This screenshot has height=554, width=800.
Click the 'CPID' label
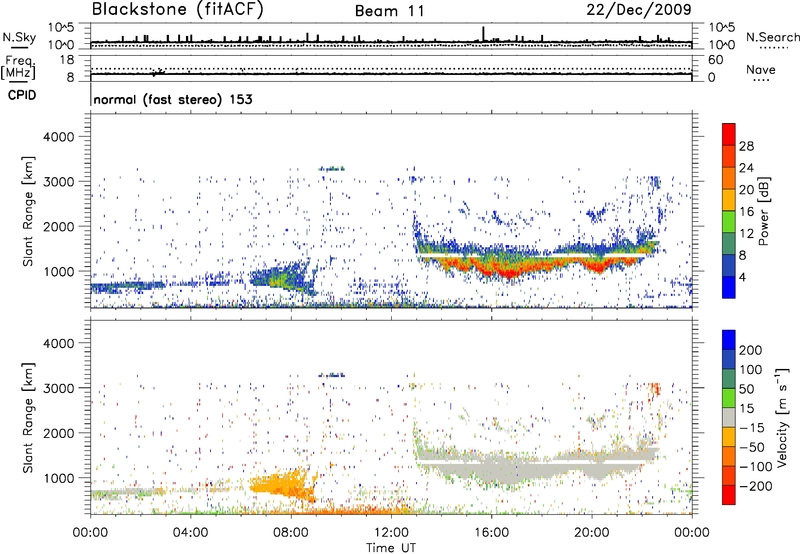pyautogui.click(x=22, y=95)
